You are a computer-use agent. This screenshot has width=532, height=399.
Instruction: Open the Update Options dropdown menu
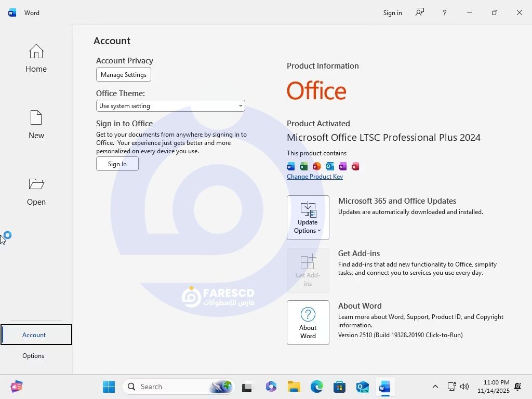(308, 218)
